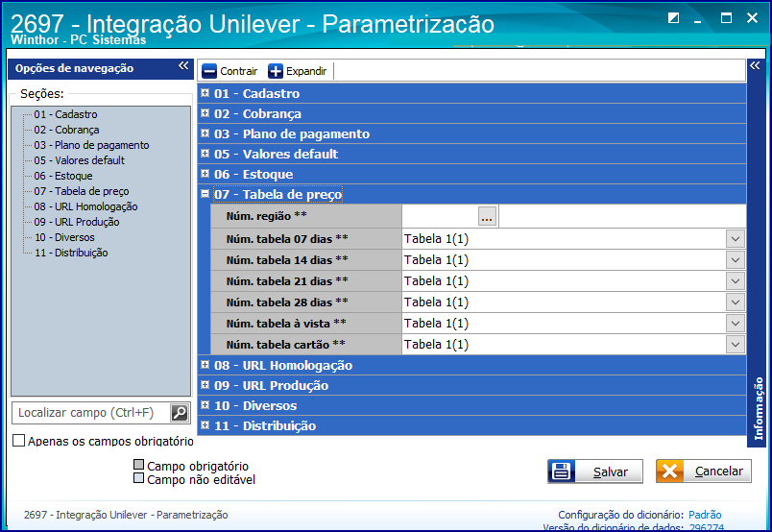Collapse the 07 - Tabela de preço section
Image resolution: width=772 pixels, height=532 pixels.
click(x=205, y=194)
